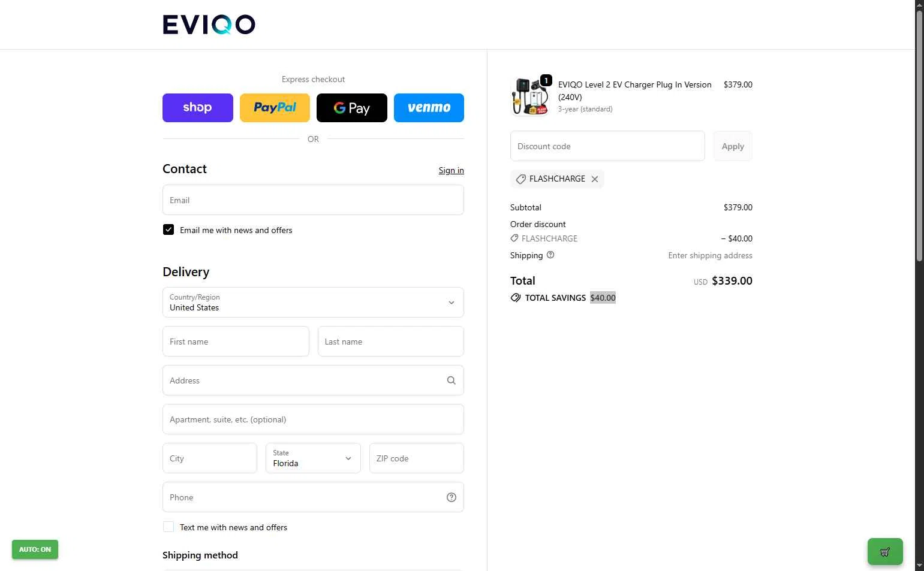The height and width of the screenshot is (571, 924).
Task: Apply the discount code
Action: [x=733, y=146]
